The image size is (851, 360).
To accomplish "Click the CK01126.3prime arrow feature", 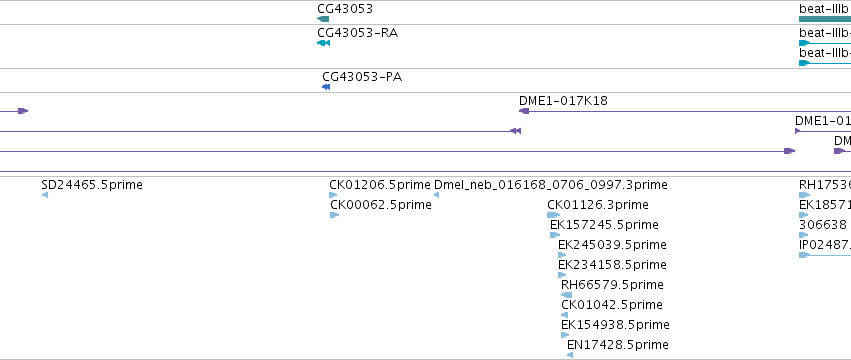I will click(x=554, y=215).
